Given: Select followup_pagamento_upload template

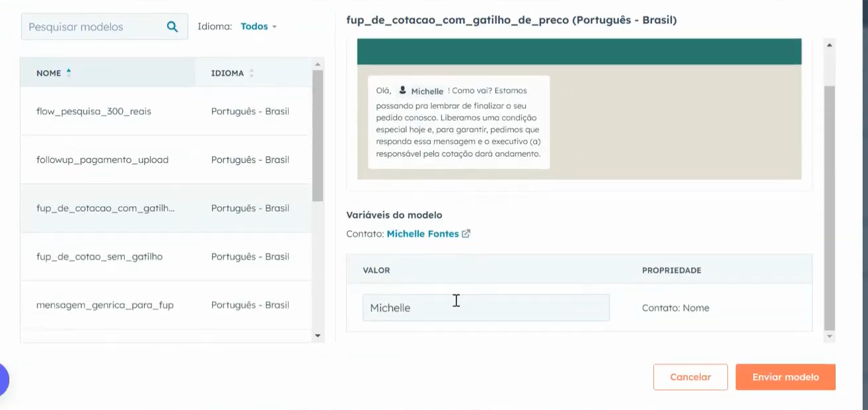Looking at the screenshot, I should pyautogui.click(x=102, y=160).
